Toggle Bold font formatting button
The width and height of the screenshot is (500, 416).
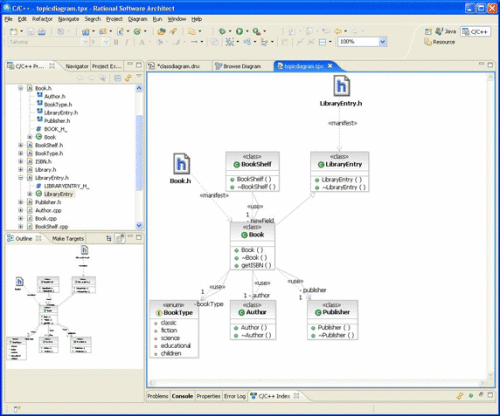tap(116, 42)
